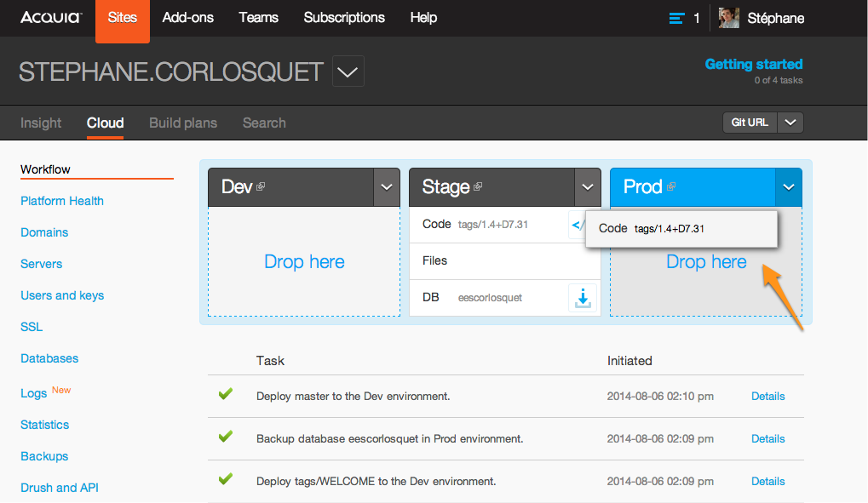The height and width of the screenshot is (503, 868).
Task: Open the Add-ons menu
Action: (x=187, y=18)
